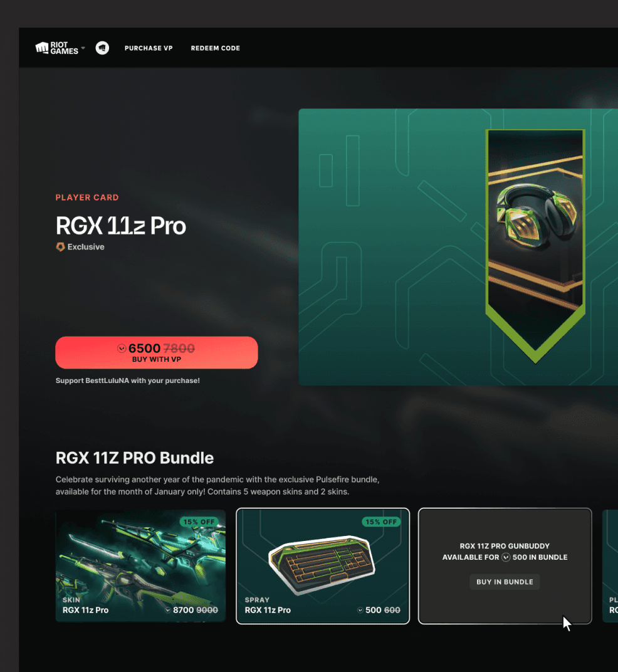Click the VP icon beside 8700 price
This screenshot has height=672, width=618.
168,611
